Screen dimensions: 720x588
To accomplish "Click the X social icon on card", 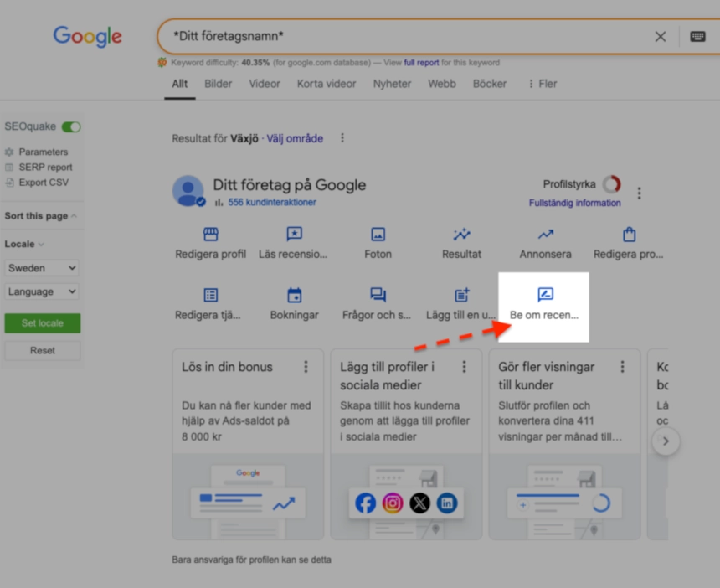I will 419,503.
